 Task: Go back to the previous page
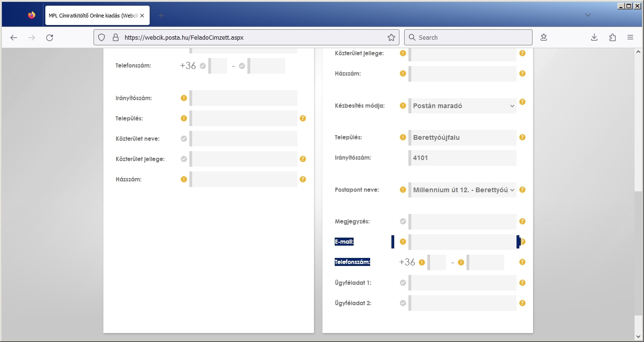tap(14, 37)
